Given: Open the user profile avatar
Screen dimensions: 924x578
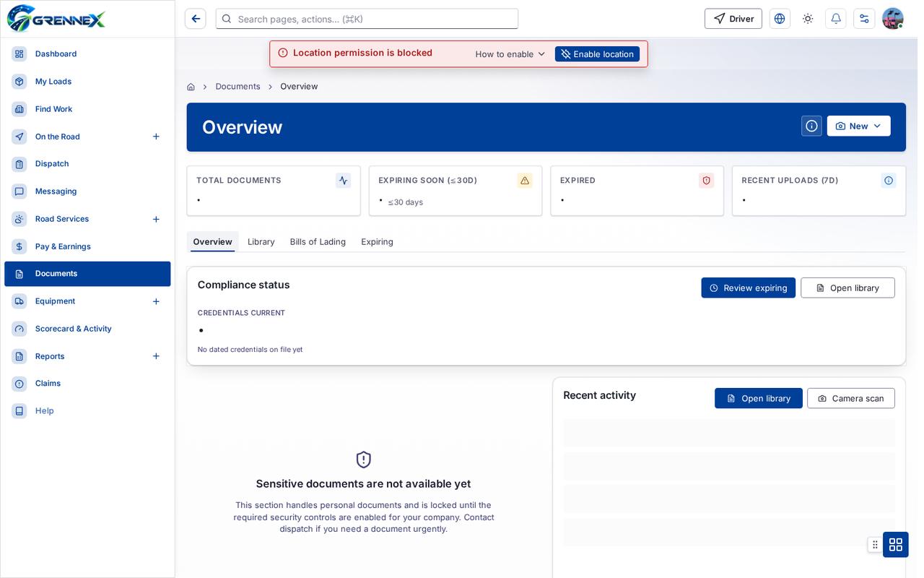Looking at the screenshot, I should [x=893, y=19].
